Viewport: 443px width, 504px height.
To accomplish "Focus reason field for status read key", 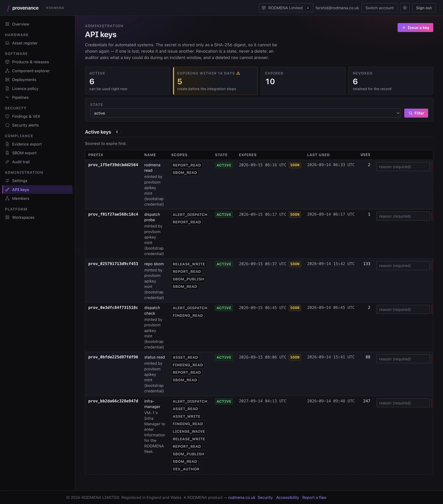I will [403, 359].
